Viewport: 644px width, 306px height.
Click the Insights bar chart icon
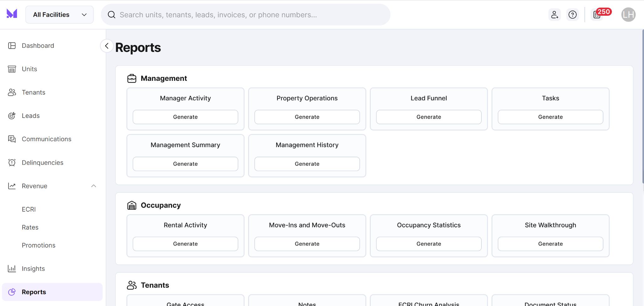(x=12, y=269)
